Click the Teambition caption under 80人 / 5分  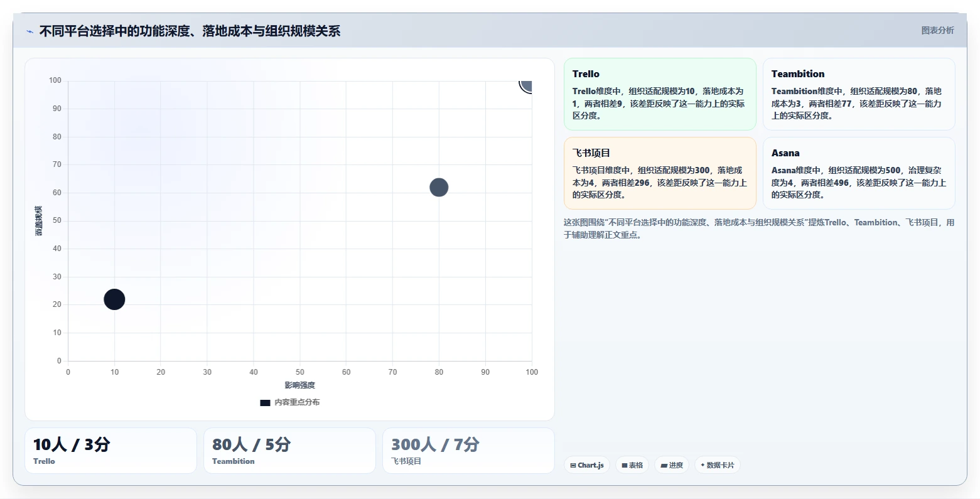[234, 461]
